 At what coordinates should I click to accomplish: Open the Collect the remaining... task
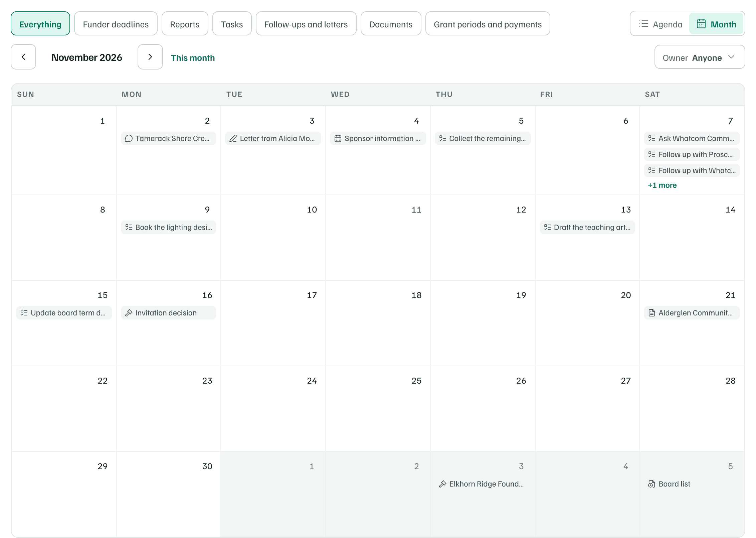[x=483, y=138]
